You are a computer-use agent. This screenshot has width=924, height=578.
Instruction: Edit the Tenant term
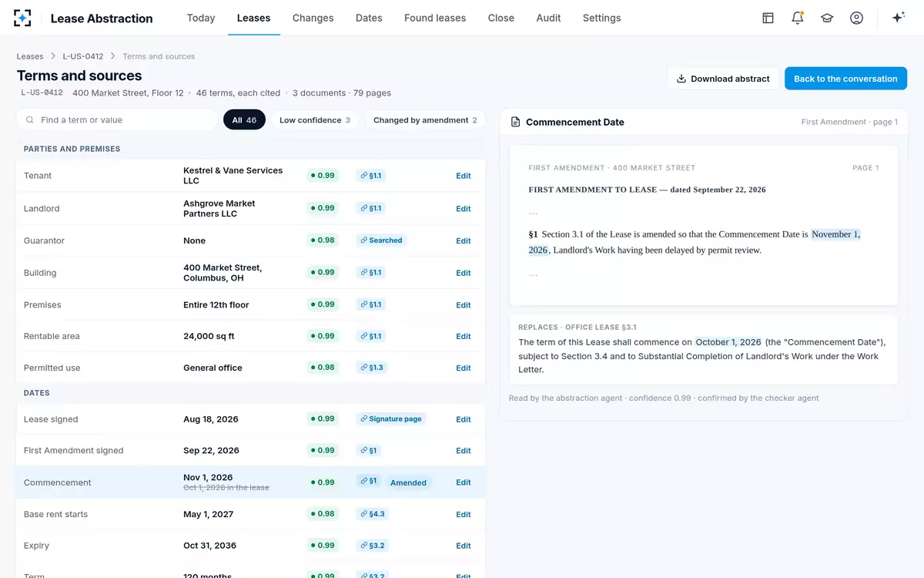pos(463,176)
